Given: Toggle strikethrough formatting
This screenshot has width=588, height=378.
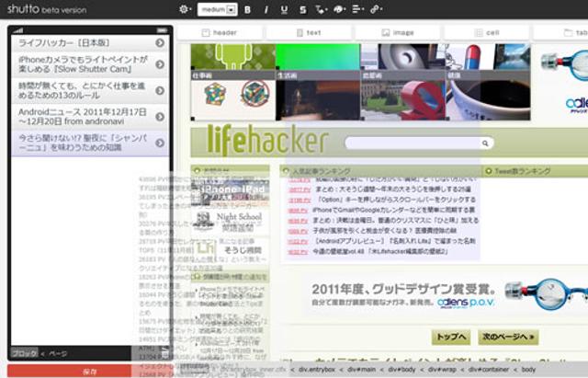Looking at the screenshot, I should click(x=302, y=10).
